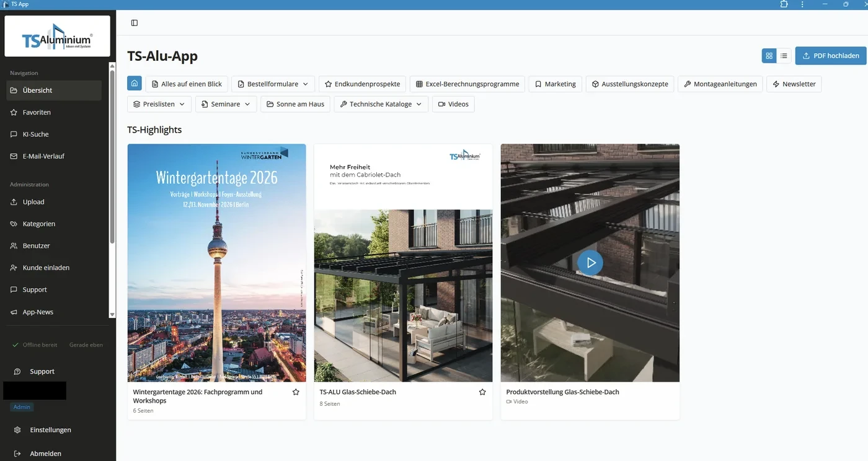Select Alles auf einen Blick category
The image size is (868, 461).
pos(187,84)
